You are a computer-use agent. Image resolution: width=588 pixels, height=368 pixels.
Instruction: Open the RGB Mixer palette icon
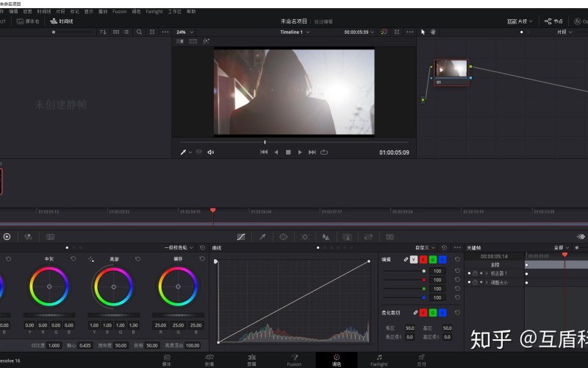(28, 236)
